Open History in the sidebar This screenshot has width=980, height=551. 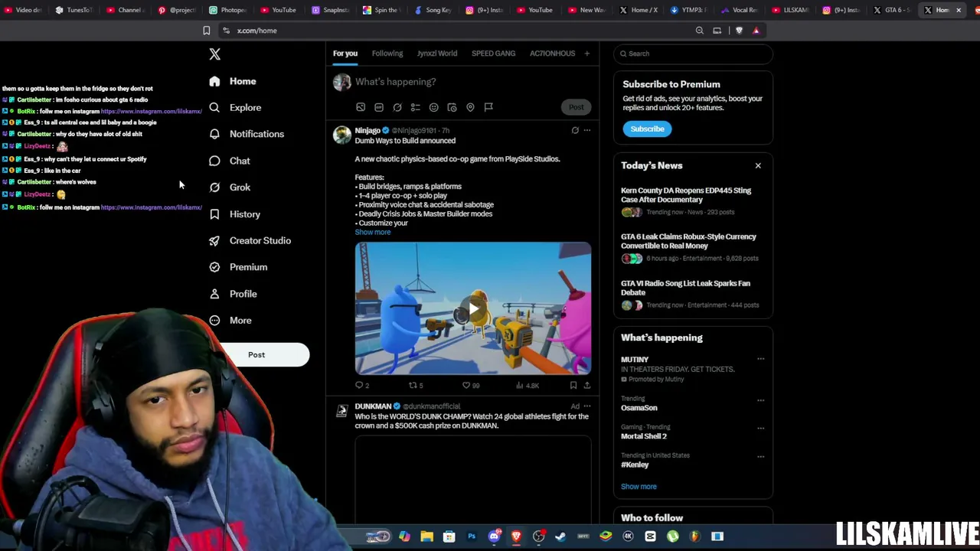point(235,214)
